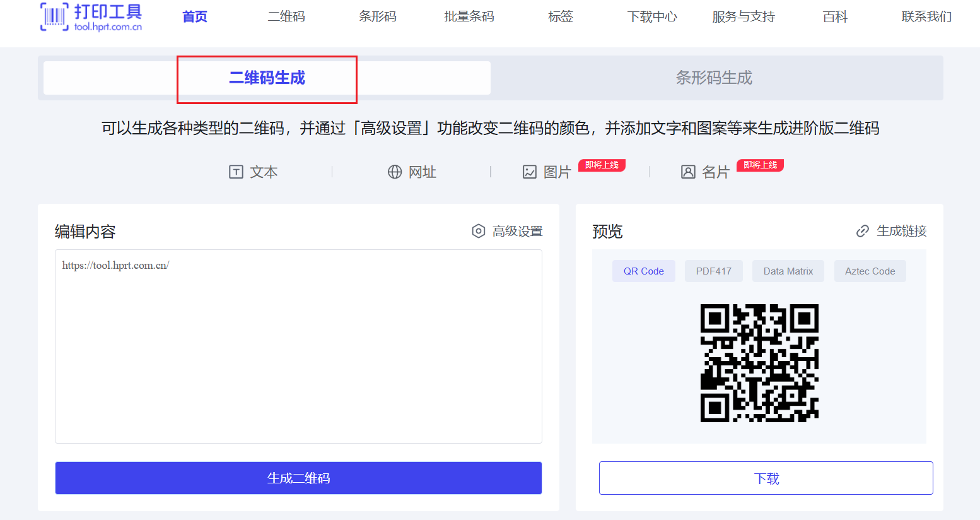Screen dimensions: 980x520
Task: Open the 百科 nav item
Action: click(x=835, y=16)
